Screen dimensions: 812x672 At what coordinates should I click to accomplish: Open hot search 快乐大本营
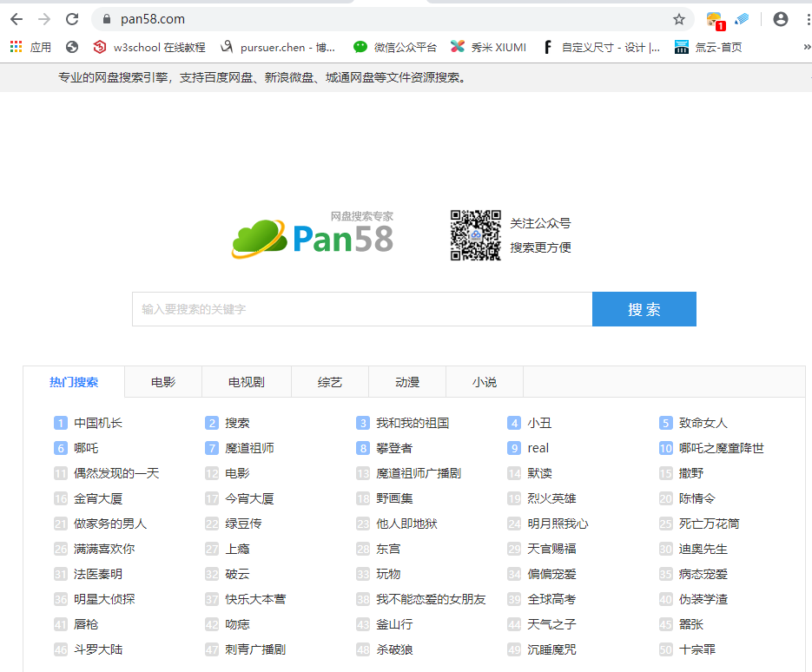click(x=255, y=599)
